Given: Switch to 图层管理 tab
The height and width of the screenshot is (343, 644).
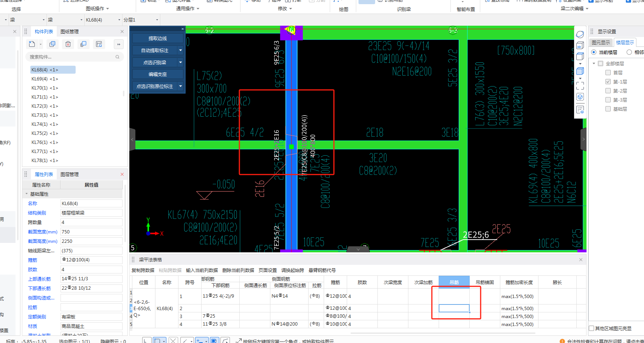Looking at the screenshot, I should point(70,175).
